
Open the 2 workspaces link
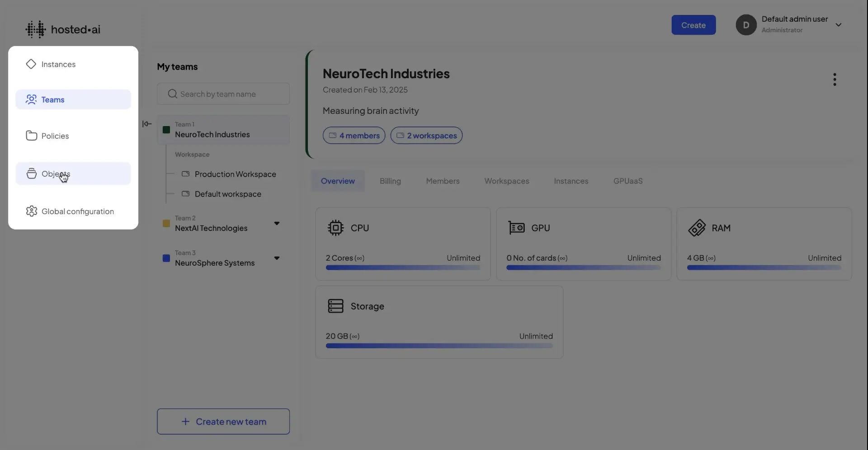click(x=426, y=135)
